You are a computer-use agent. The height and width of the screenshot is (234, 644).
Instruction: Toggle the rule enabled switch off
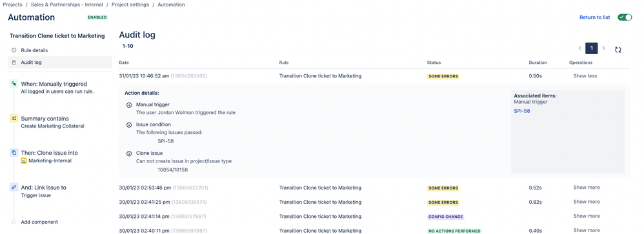(625, 17)
